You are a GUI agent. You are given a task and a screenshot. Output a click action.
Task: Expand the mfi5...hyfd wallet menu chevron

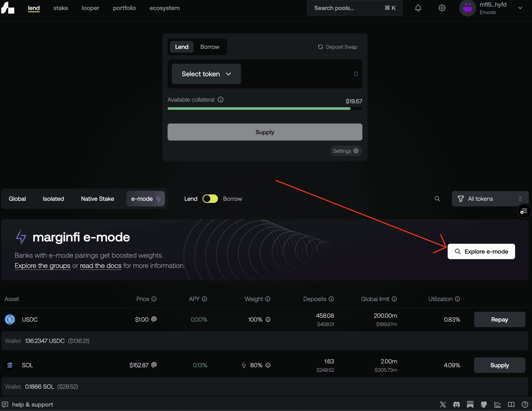(x=520, y=8)
